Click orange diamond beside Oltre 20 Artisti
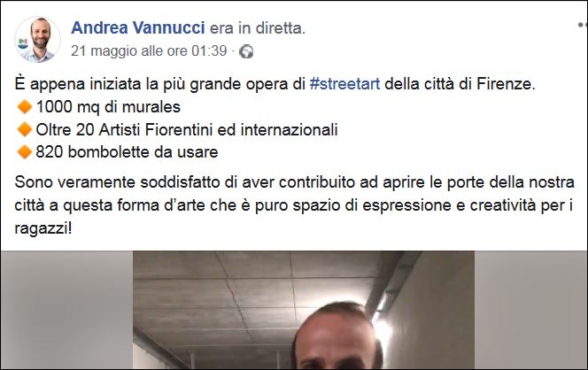Viewport: 588px width, 370px height. click(25, 130)
